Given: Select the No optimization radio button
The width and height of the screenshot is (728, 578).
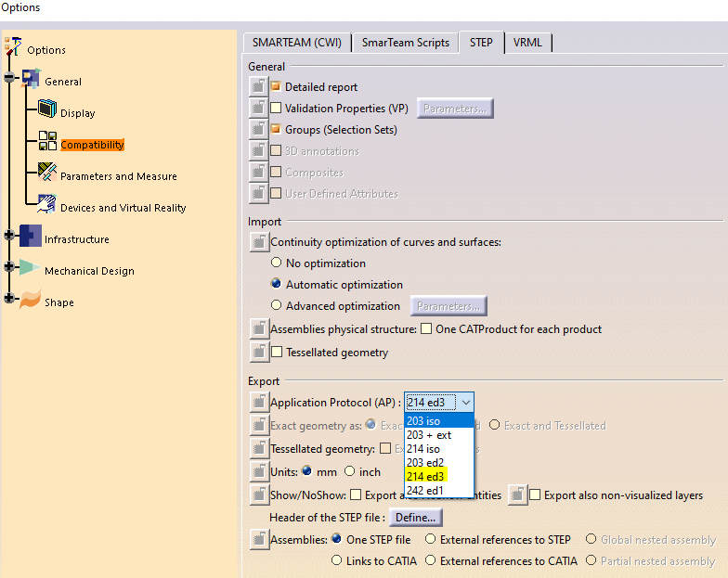Looking at the screenshot, I should (x=277, y=263).
